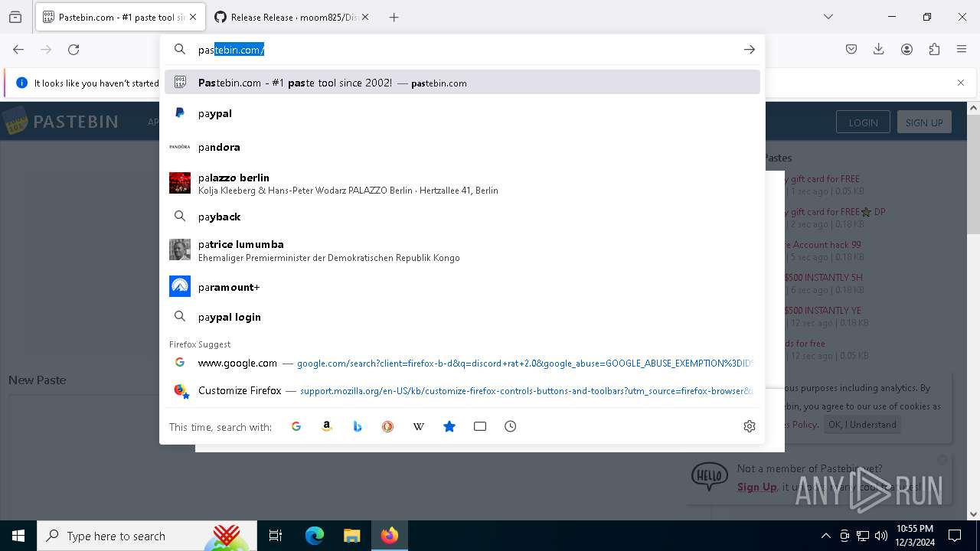Screen dimensions: 980x551
Task: Open the www.google.com Firefox Suggest entry
Action: click(462, 363)
